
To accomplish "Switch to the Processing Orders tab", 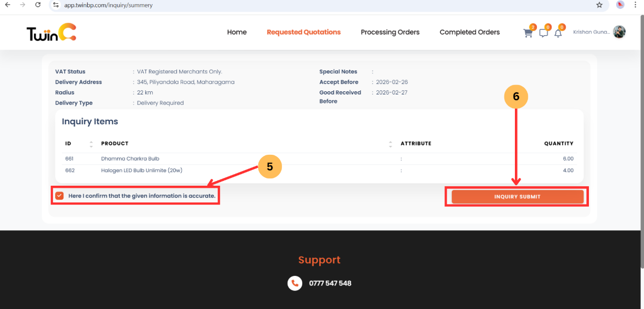I will (390, 32).
